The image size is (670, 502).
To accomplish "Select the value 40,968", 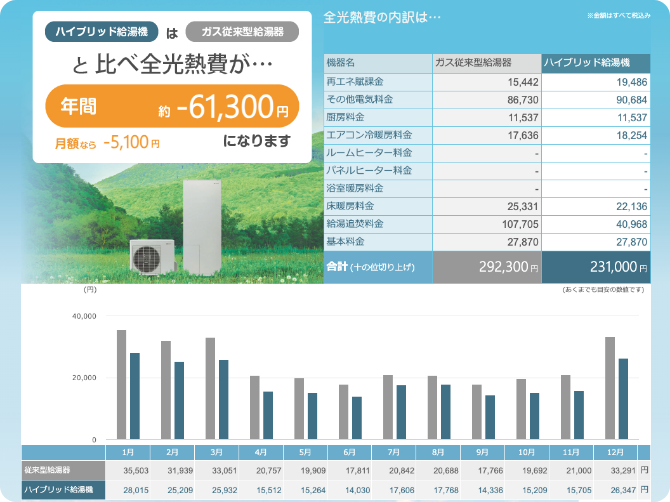I will (x=632, y=224).
